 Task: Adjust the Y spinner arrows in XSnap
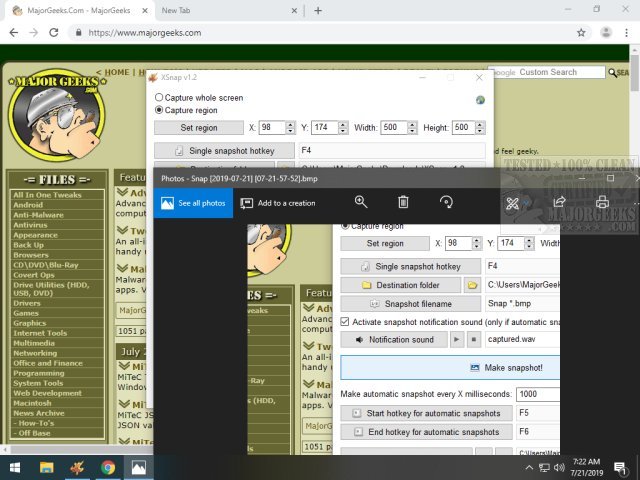pos(343,127)
